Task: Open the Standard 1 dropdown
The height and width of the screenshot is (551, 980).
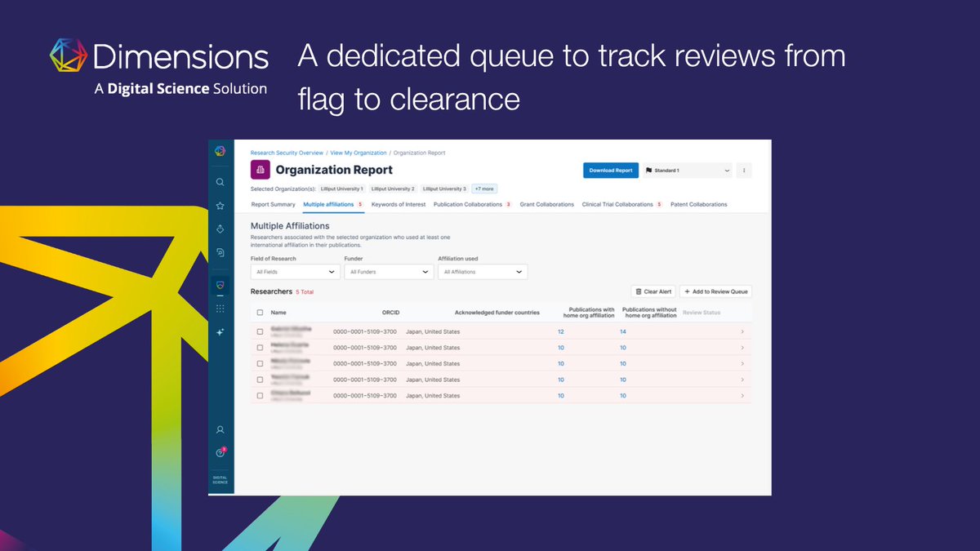Action: click(x=687, y=171)
